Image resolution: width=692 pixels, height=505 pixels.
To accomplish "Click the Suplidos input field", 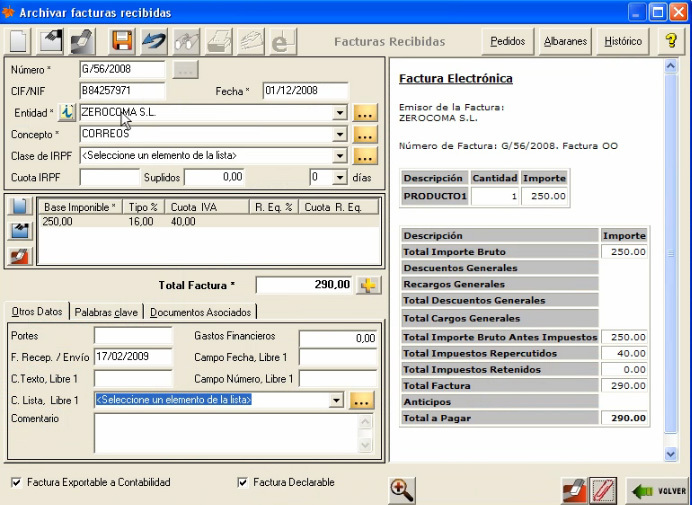I will [214, 178].
